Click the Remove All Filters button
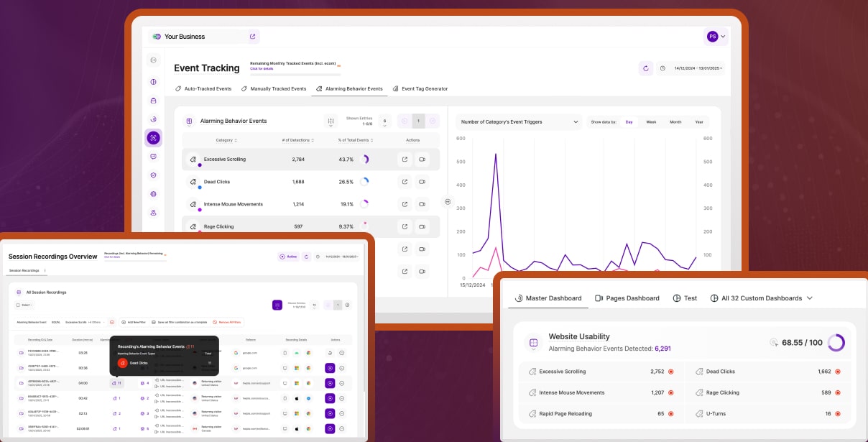Image resolution: width=868 pixels, height=442 pixels. coord(227,323)
